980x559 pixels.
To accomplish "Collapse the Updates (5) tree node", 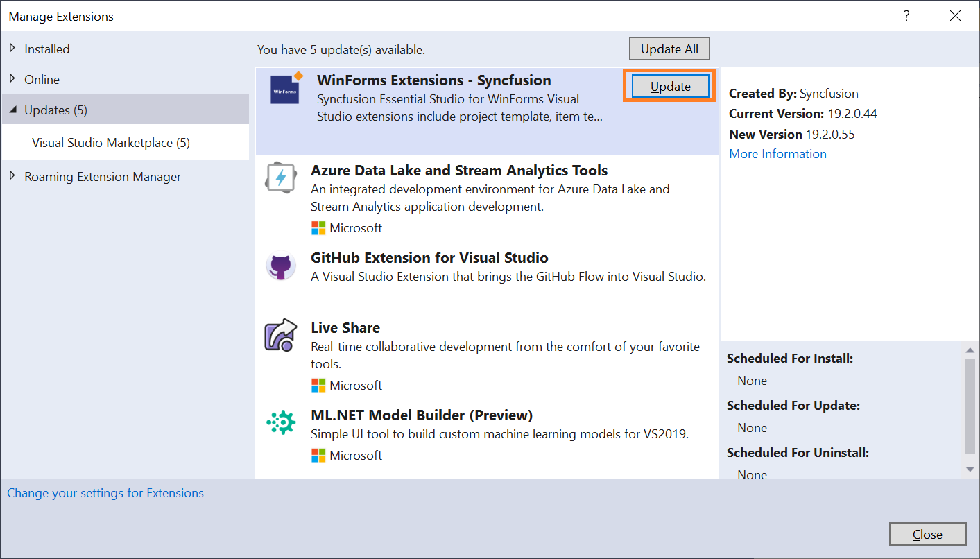I will point(12,110).
